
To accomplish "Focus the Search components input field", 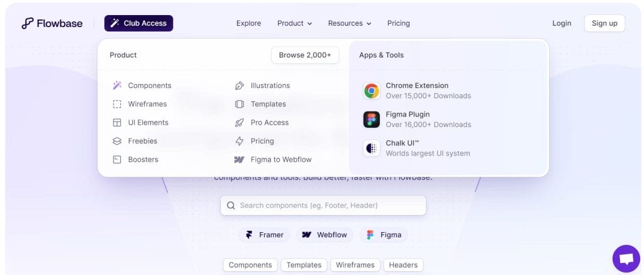I will pyautogui.click(x=323, y=205).
